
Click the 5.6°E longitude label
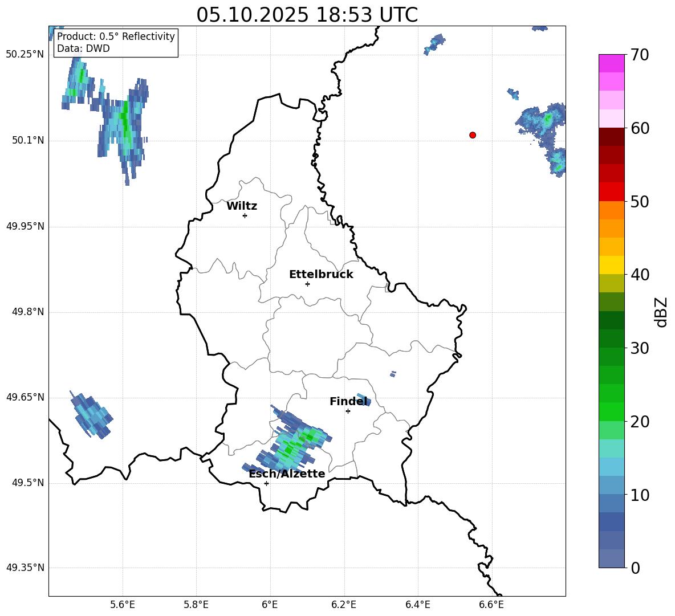[x=123, y=605]
